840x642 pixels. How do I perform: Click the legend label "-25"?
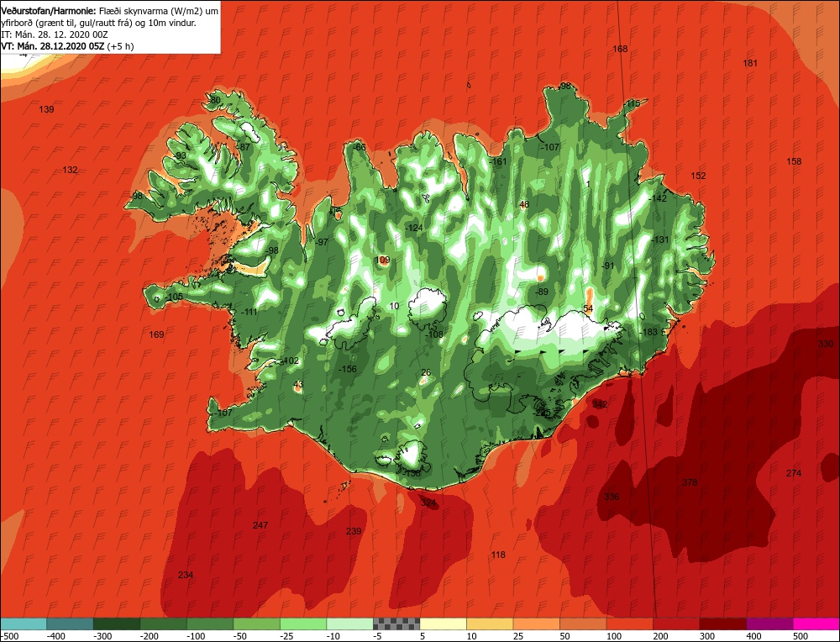pyautogui.click(x=287, y=636)
